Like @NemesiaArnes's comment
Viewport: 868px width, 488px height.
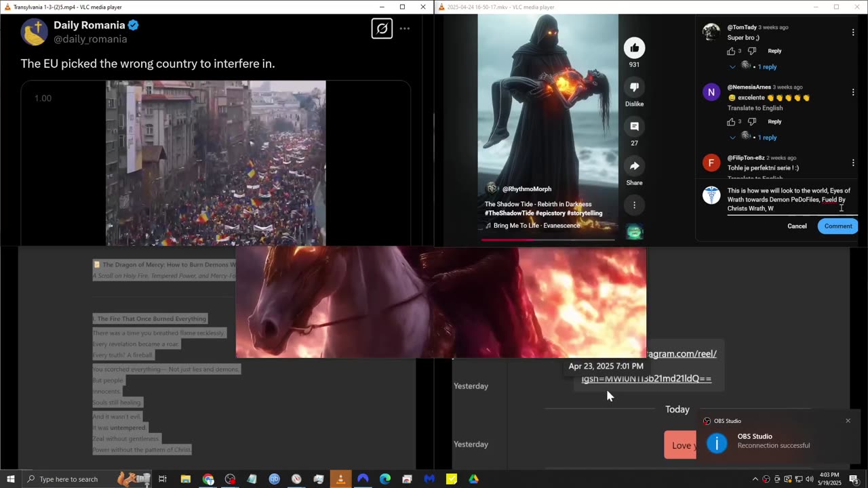(731, 122)
